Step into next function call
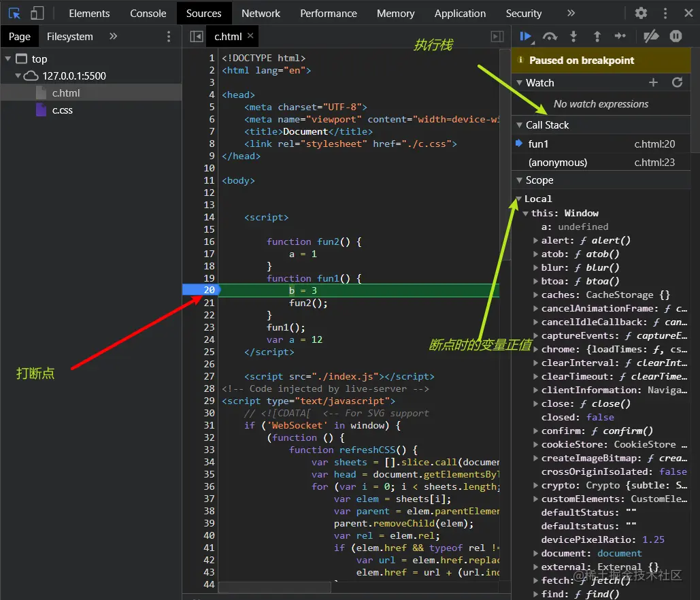Viewport: 700px width, 600px height. (x=573, y=37)
